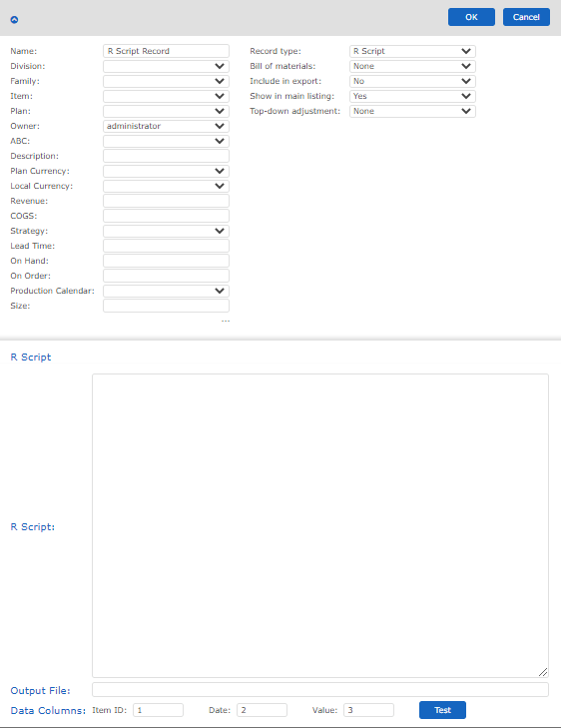Click the OK button
The height and width of the screenshot is (728, 561).
[x=471, y=17]
